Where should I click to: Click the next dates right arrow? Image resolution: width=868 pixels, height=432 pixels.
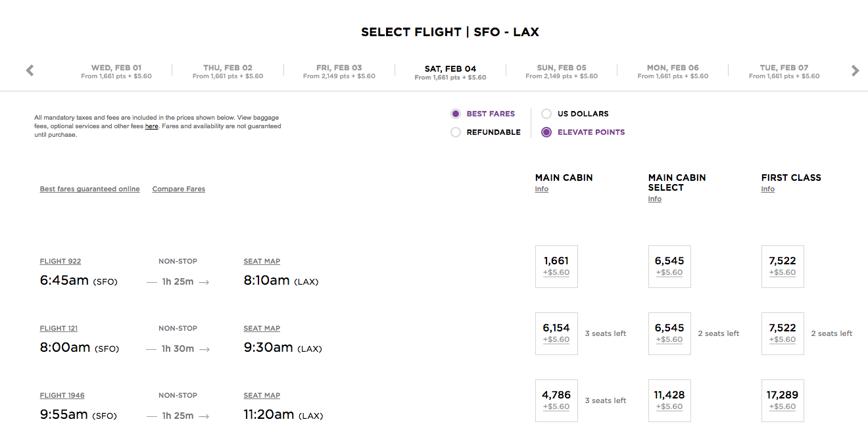click(x=855, y=70)
